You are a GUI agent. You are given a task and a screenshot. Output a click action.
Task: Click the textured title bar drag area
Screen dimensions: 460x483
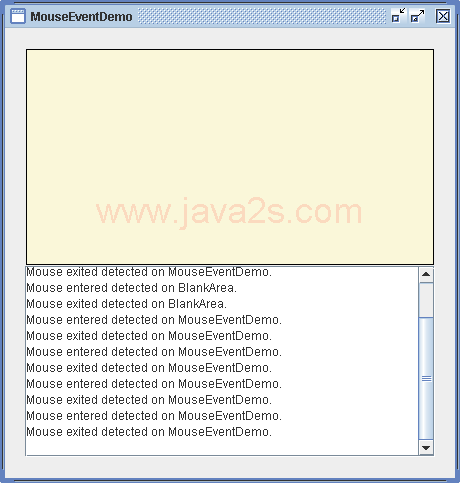[x=262, y=16]
